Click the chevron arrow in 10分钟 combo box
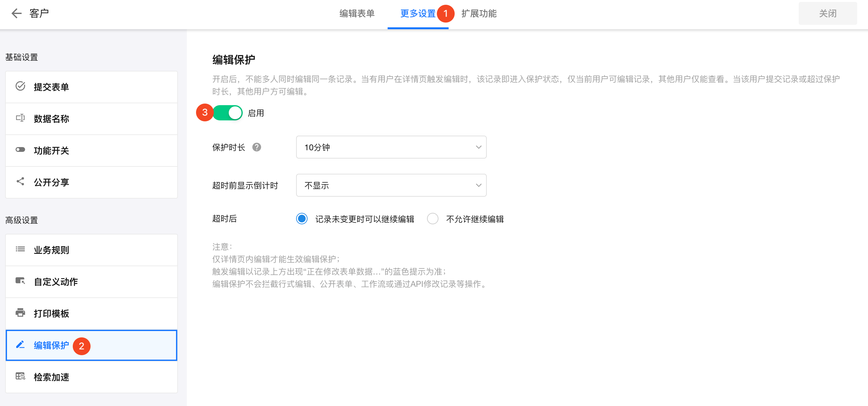Viewport: 868px width, 406px height. [x=478, y=147]
